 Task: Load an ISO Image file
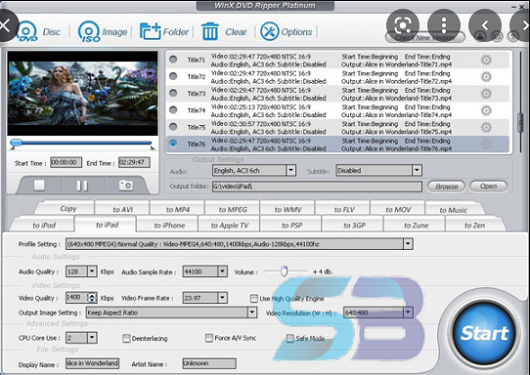(102, 32)
